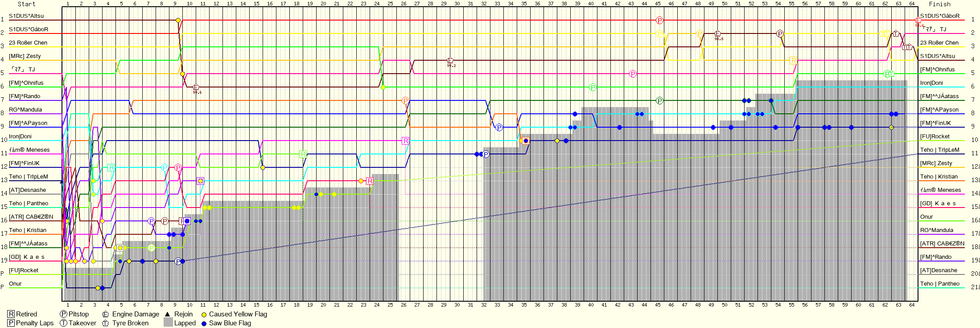
Task: Click the Saw Blue Flag legend dot
Action: click(204, 324)
